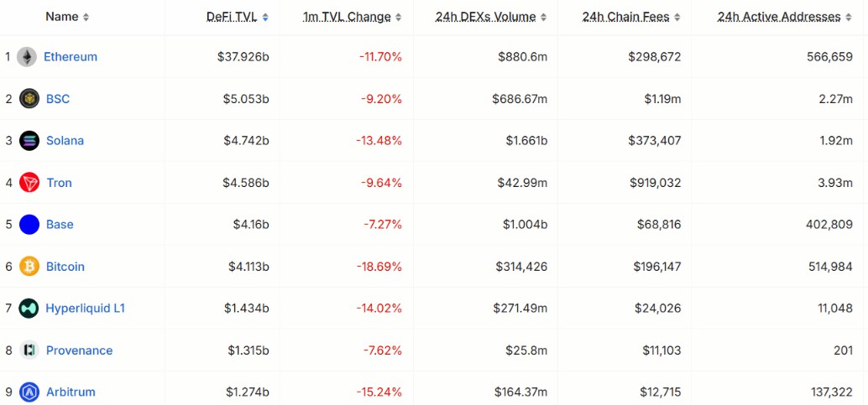Sort by 1m TVL Change arrows

399,18
